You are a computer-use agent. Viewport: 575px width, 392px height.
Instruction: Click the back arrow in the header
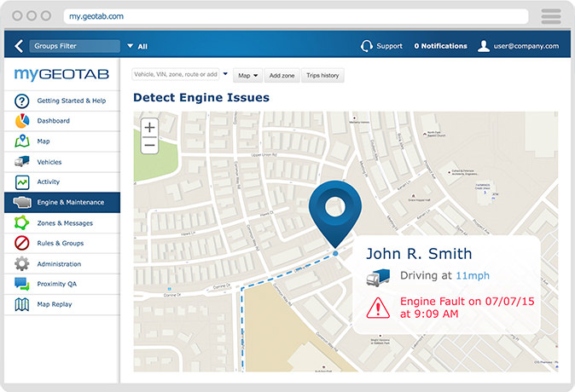19,46
